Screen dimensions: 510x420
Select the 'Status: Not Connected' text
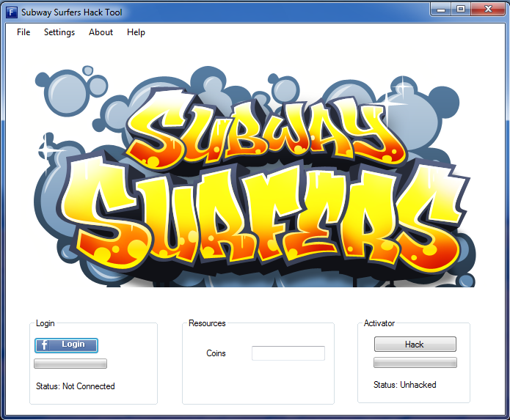[x=76, y=386]
